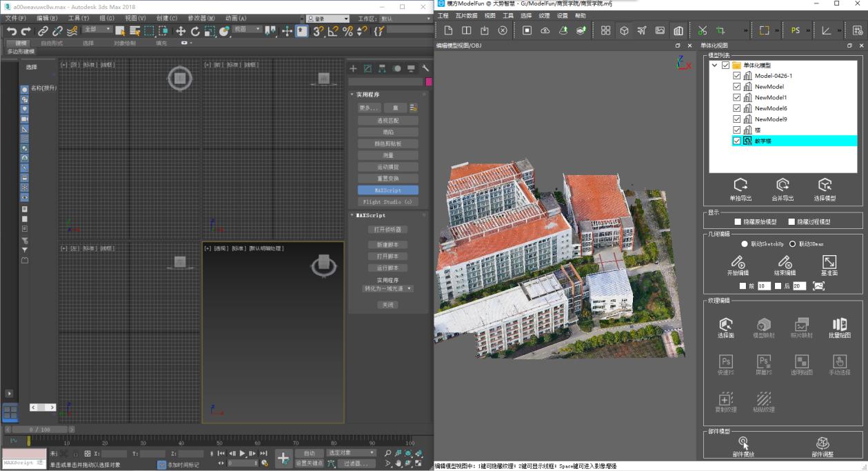Click the MAXScript utility button

[x=388, y=190]
